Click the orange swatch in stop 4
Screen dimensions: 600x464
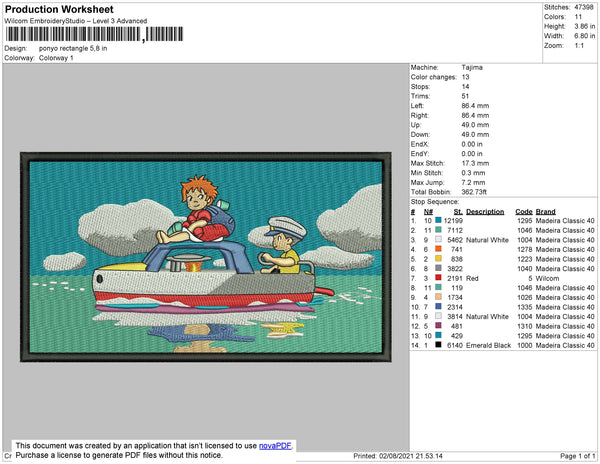(438, 249)
